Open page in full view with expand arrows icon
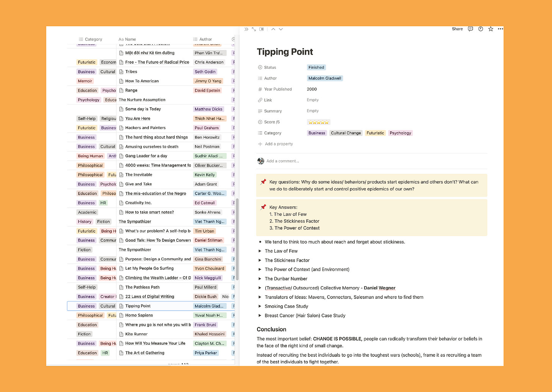Viewport: 552px width, 392px height. tap(254, 29)
